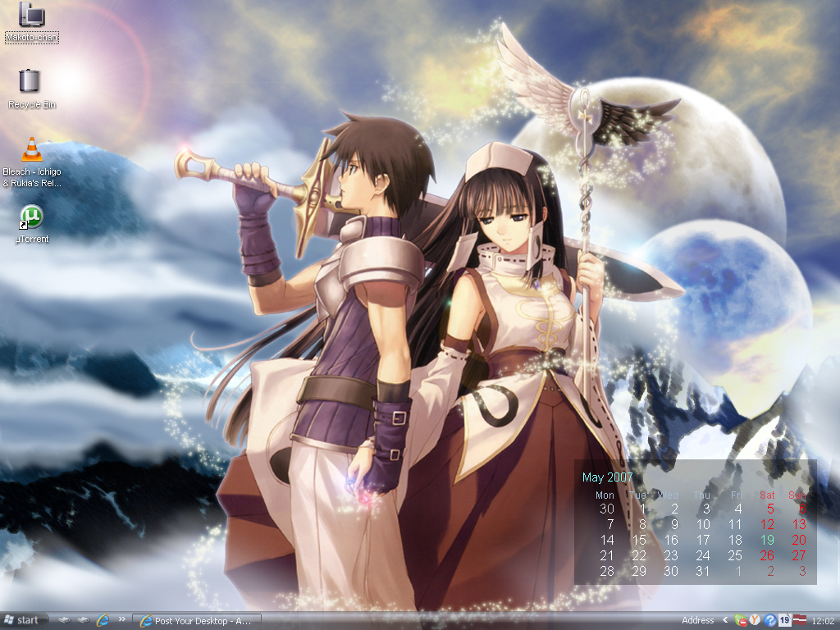The height and width of the screenshot is (630, 840).
Task: Choose date 16 in the calendar
Action: tap(671, 540)
